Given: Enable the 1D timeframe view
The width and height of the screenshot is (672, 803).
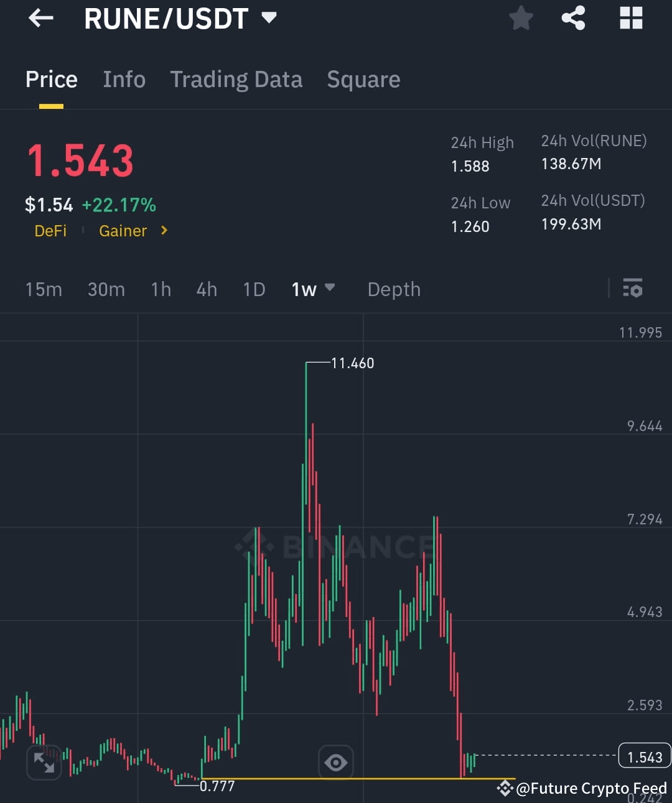Looking at the screenshot, I should [x=253, y=289].
